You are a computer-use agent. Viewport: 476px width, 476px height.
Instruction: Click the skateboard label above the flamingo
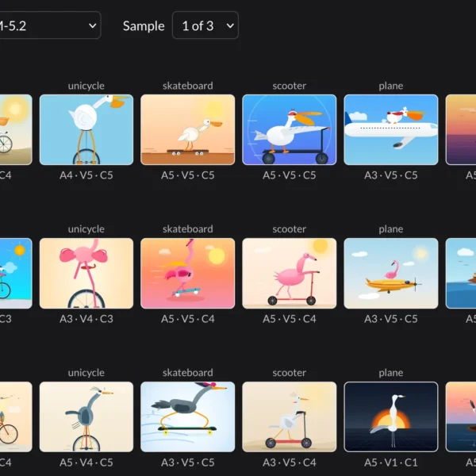[187, 229]
